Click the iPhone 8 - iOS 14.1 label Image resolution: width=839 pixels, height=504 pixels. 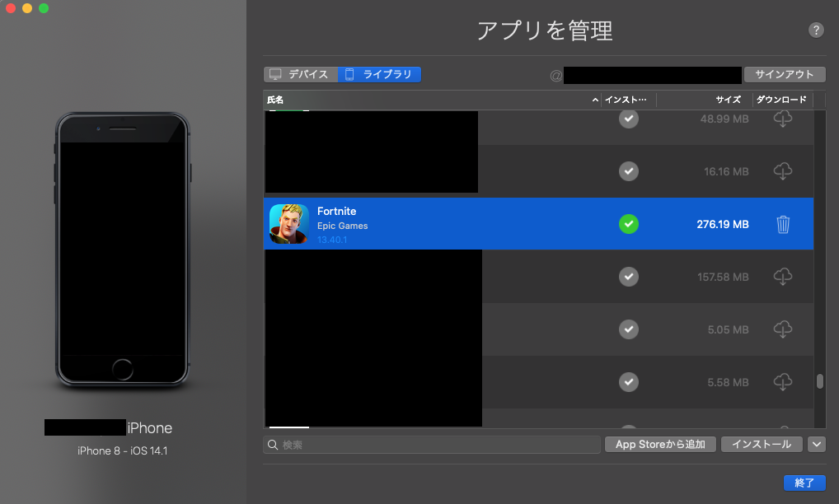[x=123, y=450]
